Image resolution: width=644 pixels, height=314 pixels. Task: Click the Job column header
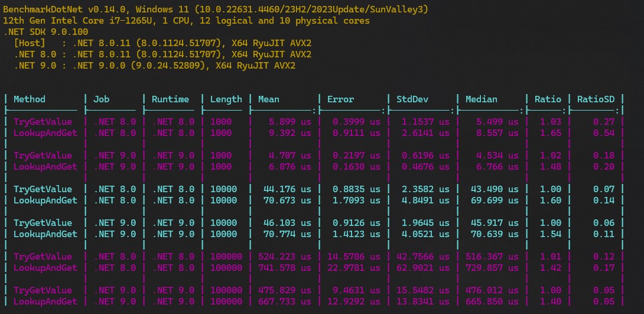click(102, 99)
